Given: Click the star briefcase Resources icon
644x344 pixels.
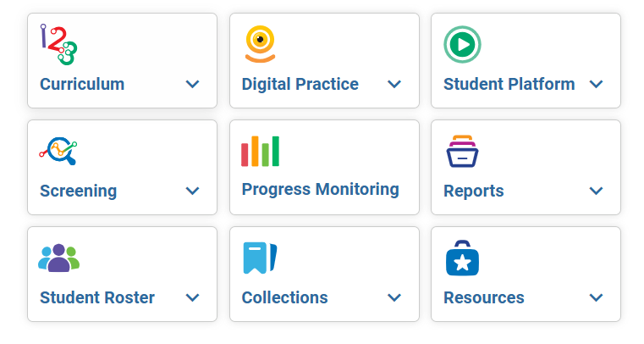Looking at the screenshot, I should coord(462,258).
